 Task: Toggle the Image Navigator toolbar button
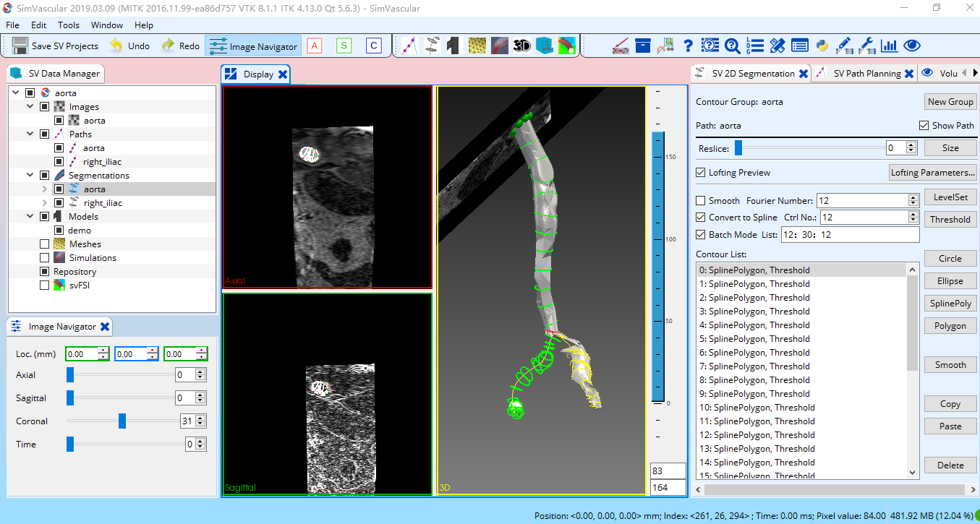coord(253,46)
